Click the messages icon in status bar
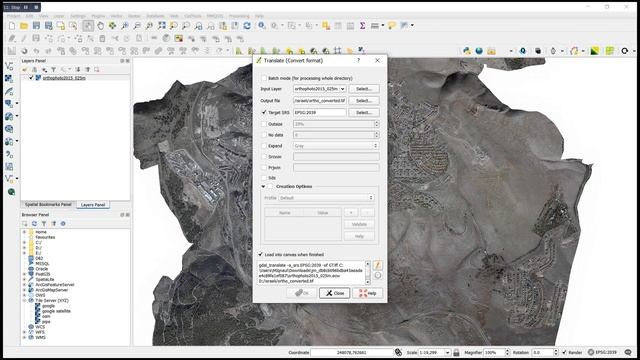Screen dimensions: 640x360 [x=628, y=352]
